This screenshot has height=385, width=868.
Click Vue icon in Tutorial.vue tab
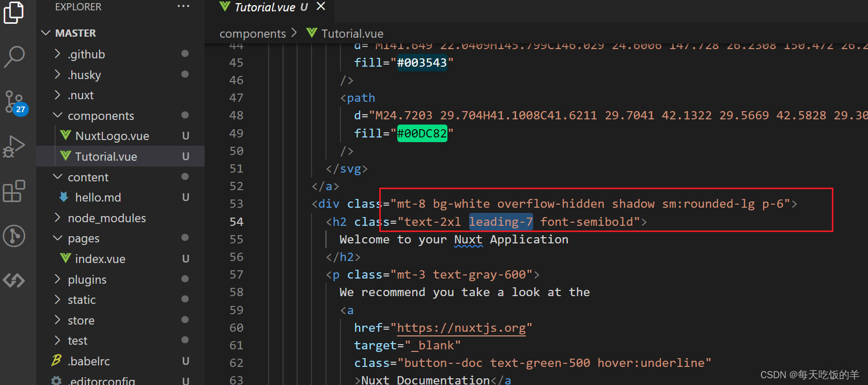[225, 7]
